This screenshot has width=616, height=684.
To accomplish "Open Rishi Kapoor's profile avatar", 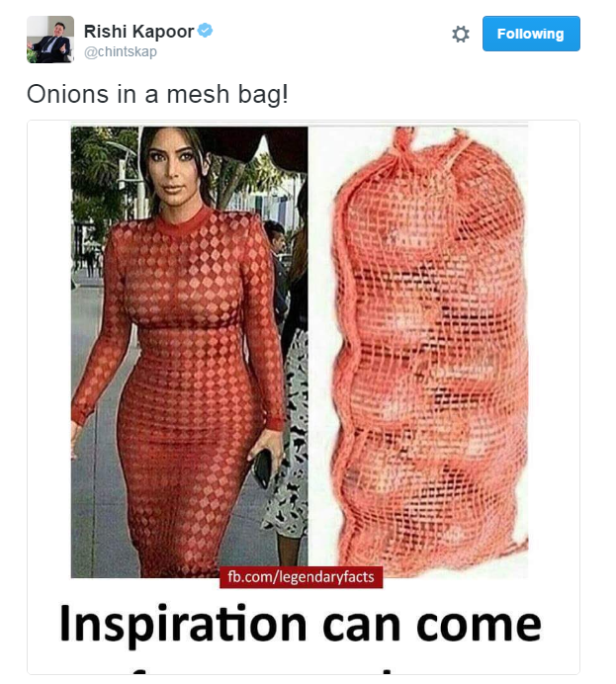I will coord(50,40).
